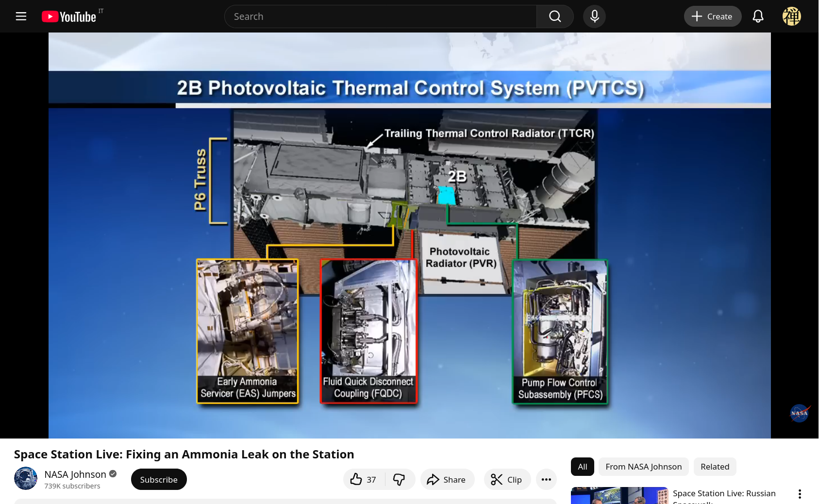
Task: Dislike this video
Action: click(400, 479)
